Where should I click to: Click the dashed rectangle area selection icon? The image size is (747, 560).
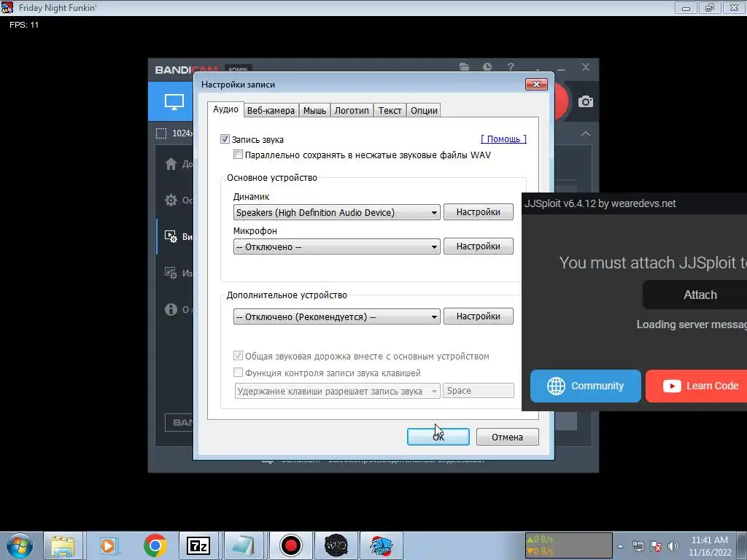pyautogui.click(x=161, y=133)
